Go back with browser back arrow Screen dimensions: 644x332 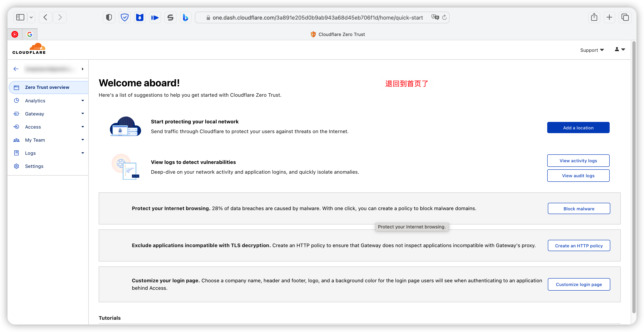tap(45, 17)
